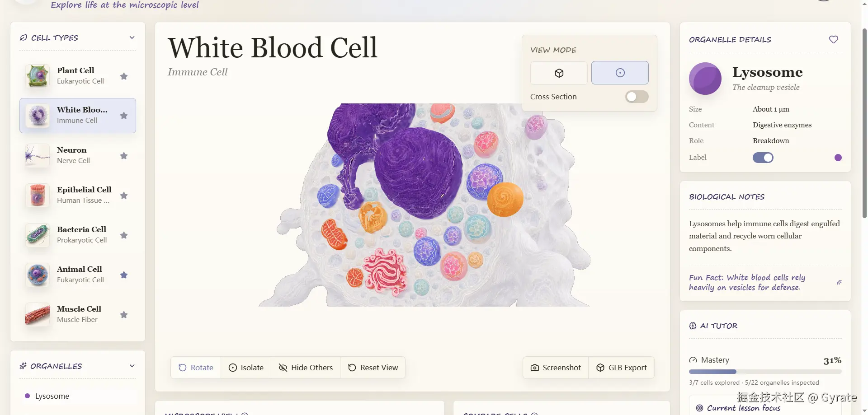Select White Blood Cell in the list

pos(78,116)
